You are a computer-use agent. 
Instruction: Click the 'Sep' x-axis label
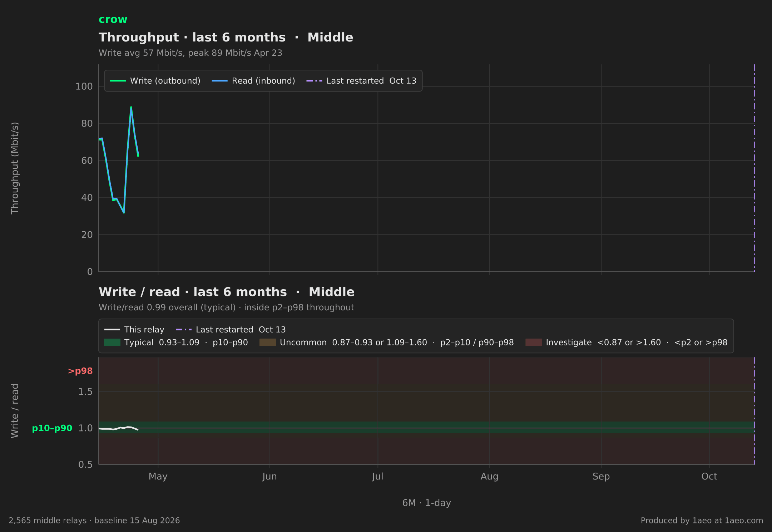click(x=601, y=477)
